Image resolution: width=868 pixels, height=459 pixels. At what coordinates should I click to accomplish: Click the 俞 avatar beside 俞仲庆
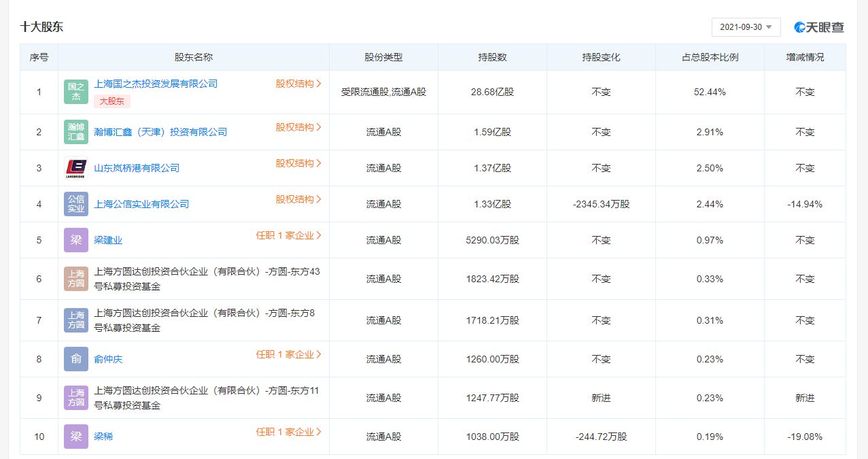pos(76,359)
